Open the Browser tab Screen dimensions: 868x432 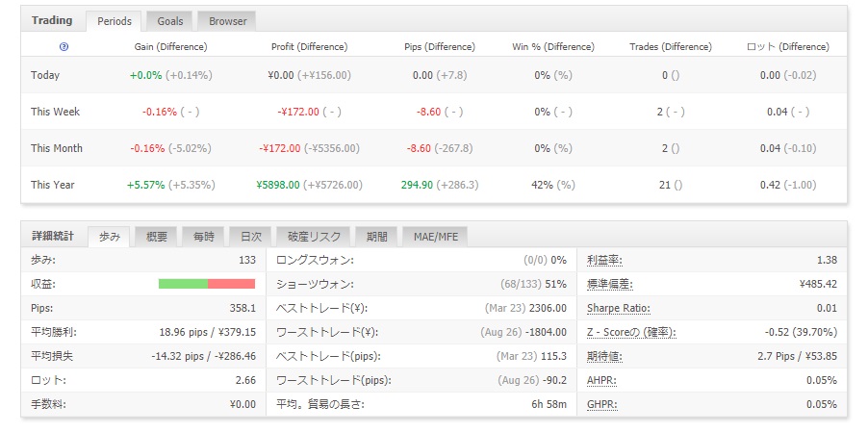pos(228,20)
